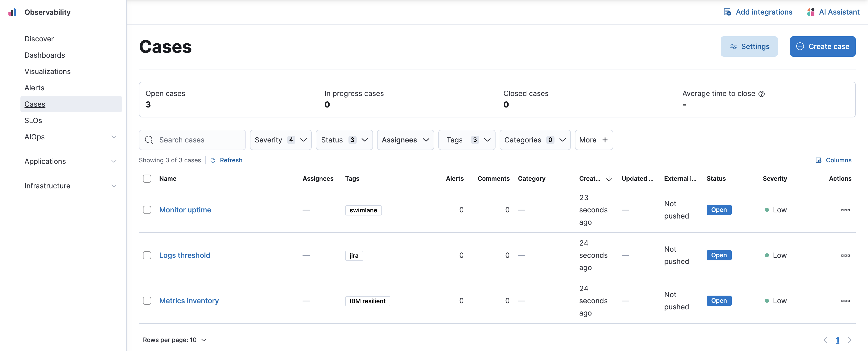Click the Refresh icon next to cases count
This screenshot has width=868, height=351.
213,160
